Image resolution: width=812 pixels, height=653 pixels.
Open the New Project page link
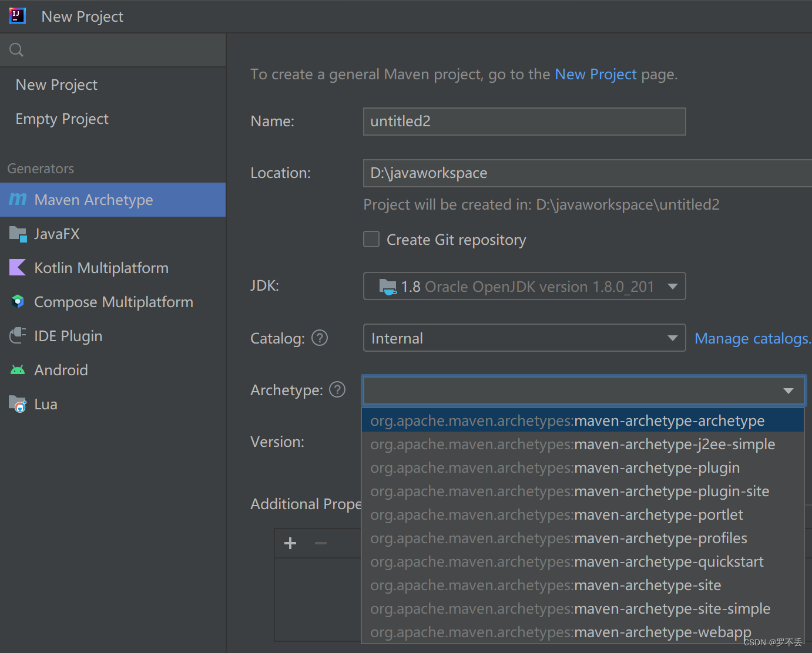point(596,74)
